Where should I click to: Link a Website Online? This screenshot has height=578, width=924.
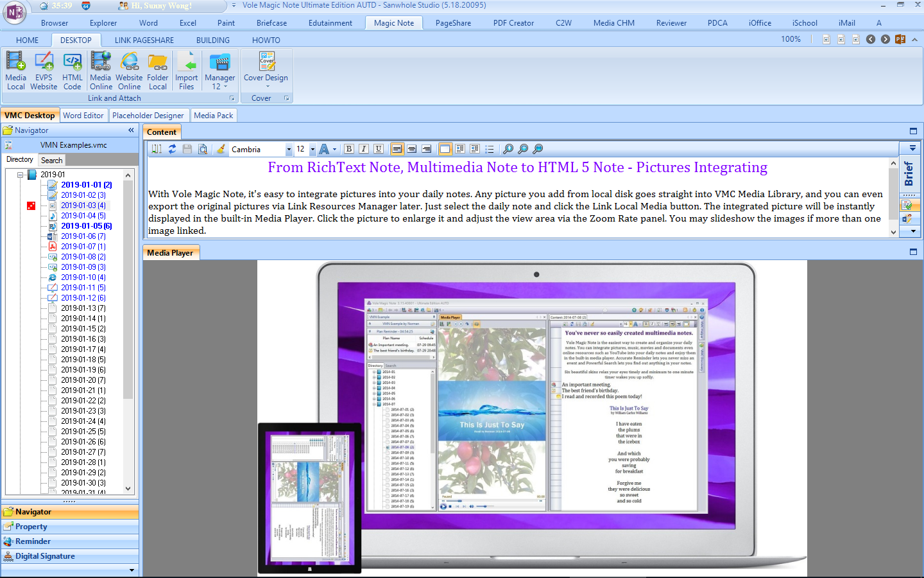129,71
